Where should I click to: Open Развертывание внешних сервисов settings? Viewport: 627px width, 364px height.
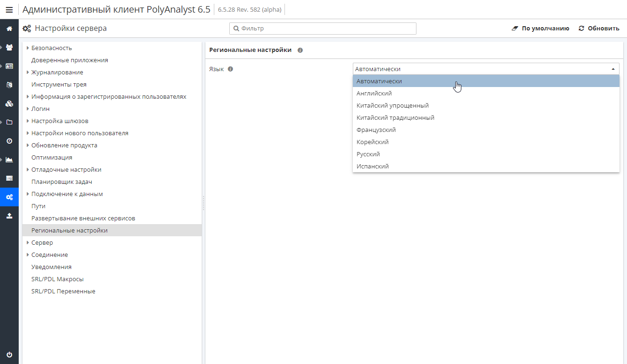[x=83, y=218]
